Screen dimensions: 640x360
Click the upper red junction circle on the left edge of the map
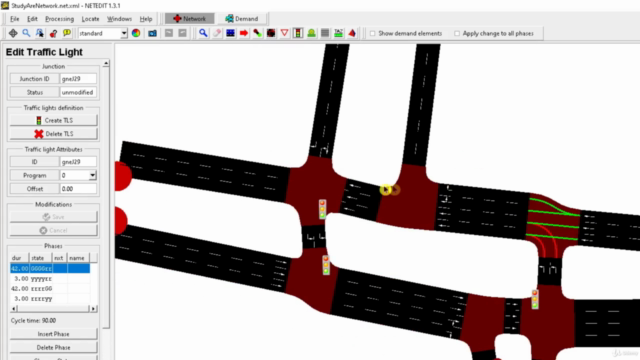click(123, 176)
